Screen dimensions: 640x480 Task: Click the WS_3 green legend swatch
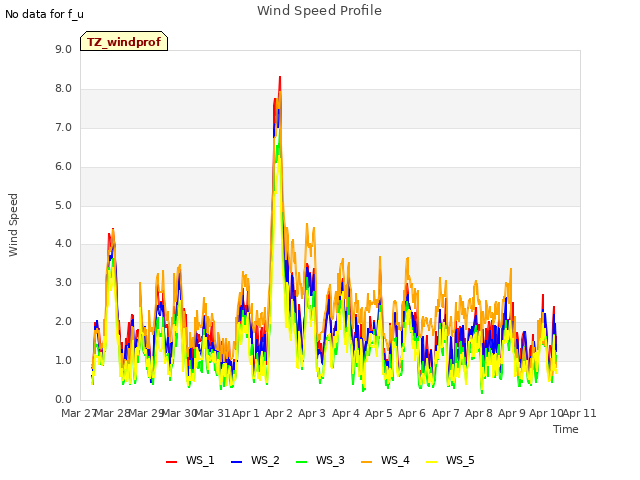coord(301,461)
